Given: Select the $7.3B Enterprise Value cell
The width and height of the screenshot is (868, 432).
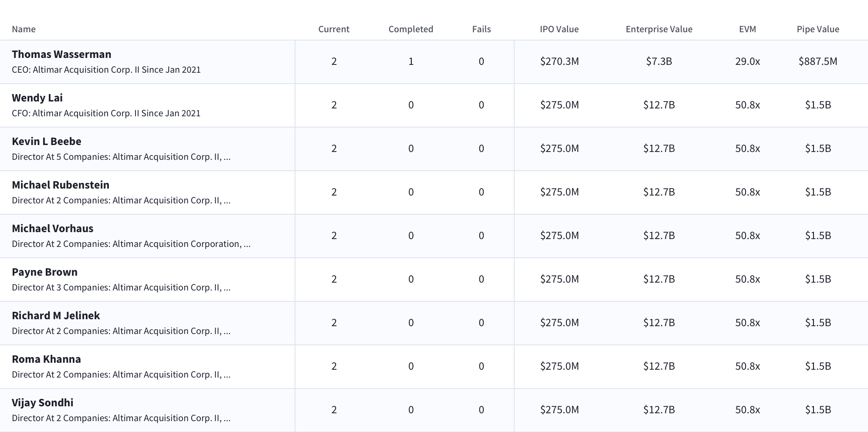Looking at the screenshot, I should [659, 61].
